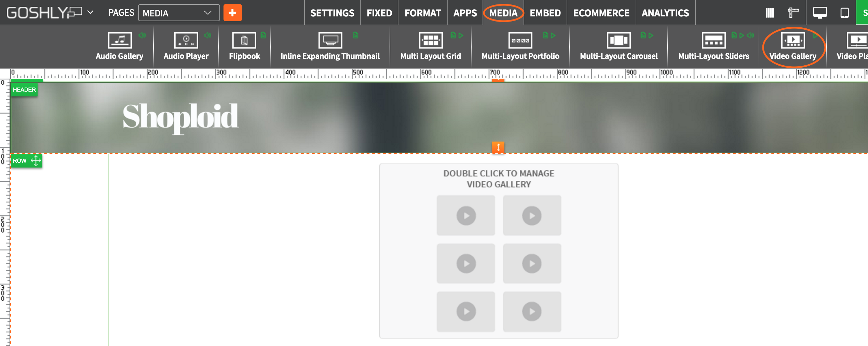Click the top-left video thumbnail placeholder
The width and height of the screenshot is (868, 346).
point(466,215)
